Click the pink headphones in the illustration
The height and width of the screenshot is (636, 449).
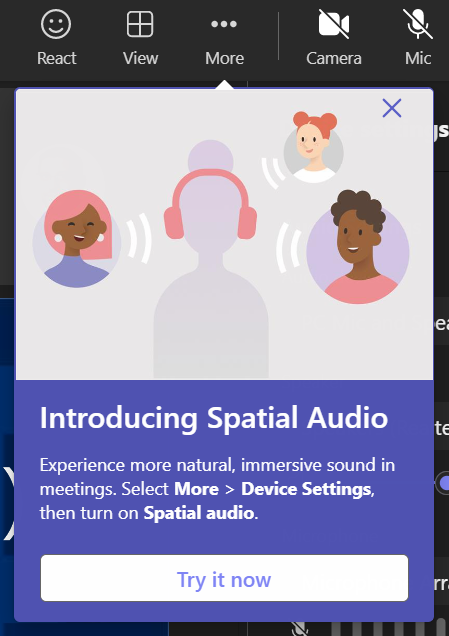(x=210, y=204)
